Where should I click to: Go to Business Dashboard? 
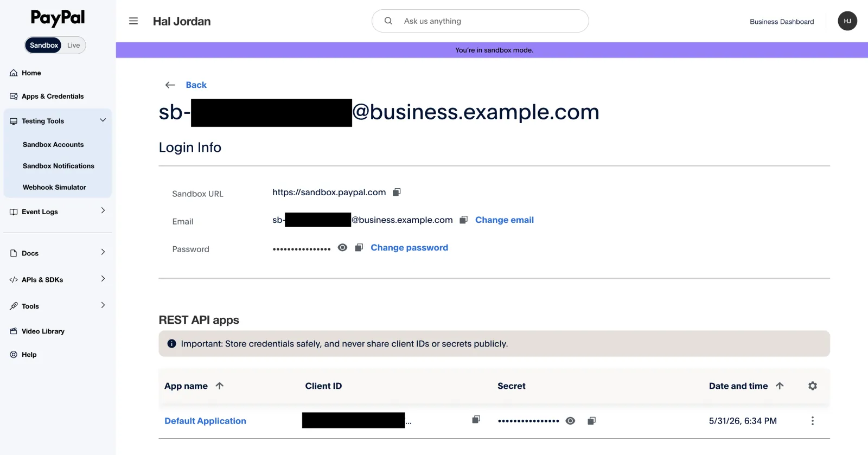click(x=782, y=22)
